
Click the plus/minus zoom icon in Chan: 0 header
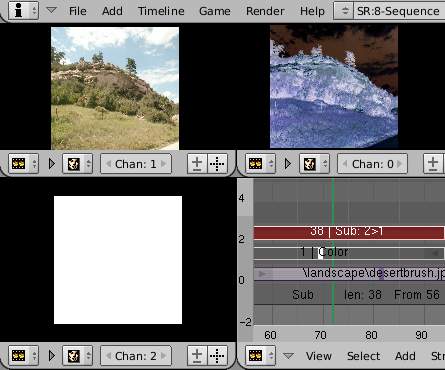tap(433, 164)
